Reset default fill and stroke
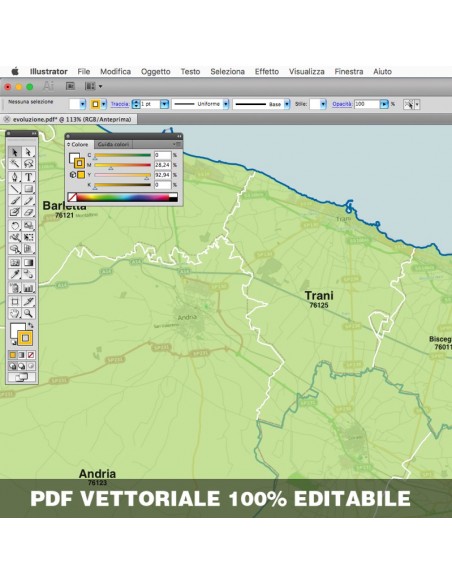 [x=13, y=343]
